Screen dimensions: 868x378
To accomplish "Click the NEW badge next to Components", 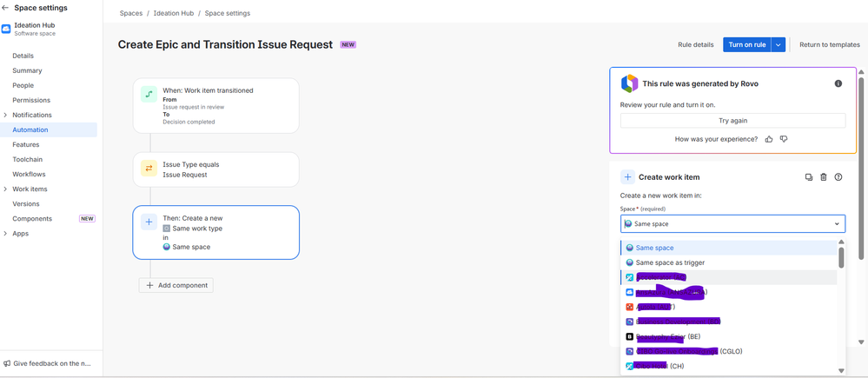I will tap(88, 219).
